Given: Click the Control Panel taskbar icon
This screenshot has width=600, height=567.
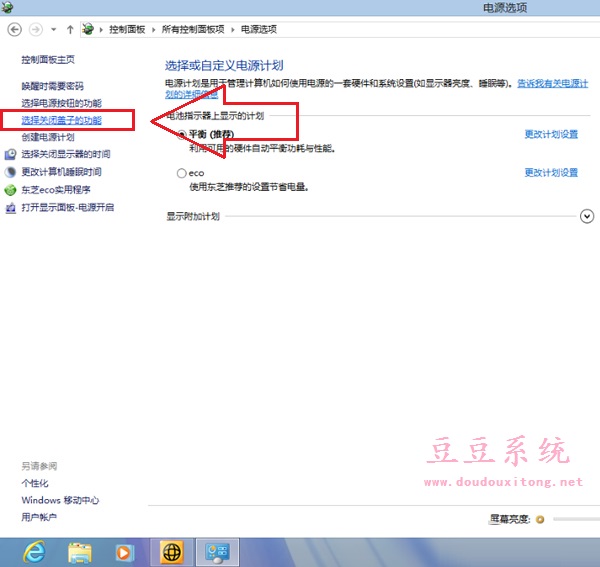Looking at the screenshot, I should (219, 551).
